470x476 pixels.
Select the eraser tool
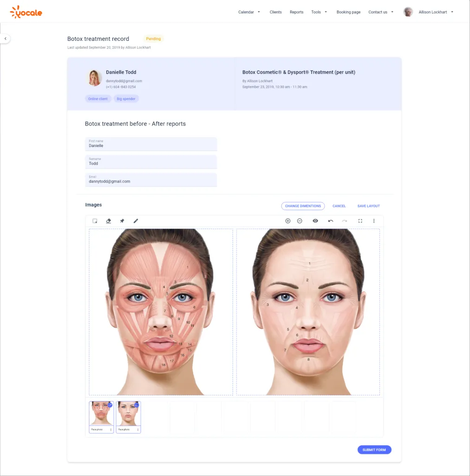pyautogui.click(x=108, y=221)
